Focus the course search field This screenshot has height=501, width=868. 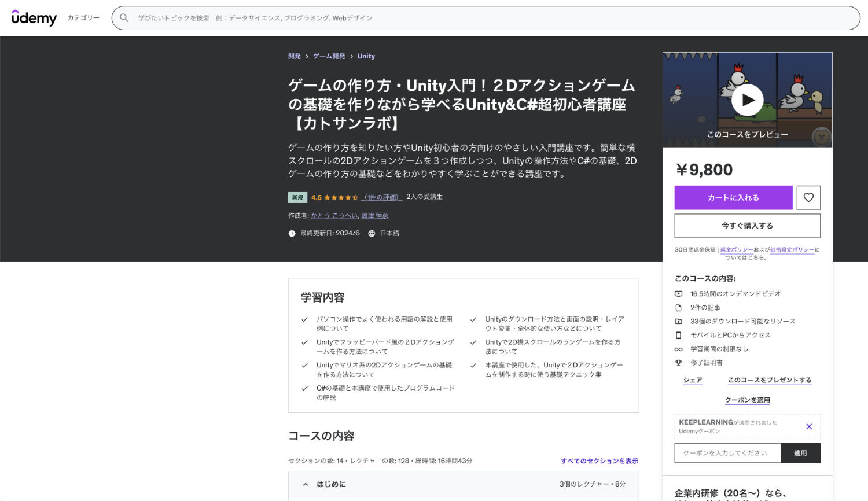pos(486,18)
